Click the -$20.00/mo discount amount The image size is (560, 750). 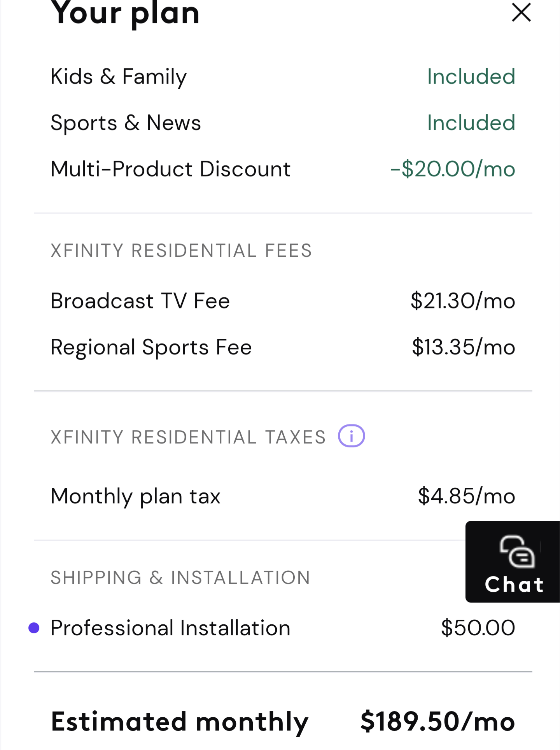point(453,169)
